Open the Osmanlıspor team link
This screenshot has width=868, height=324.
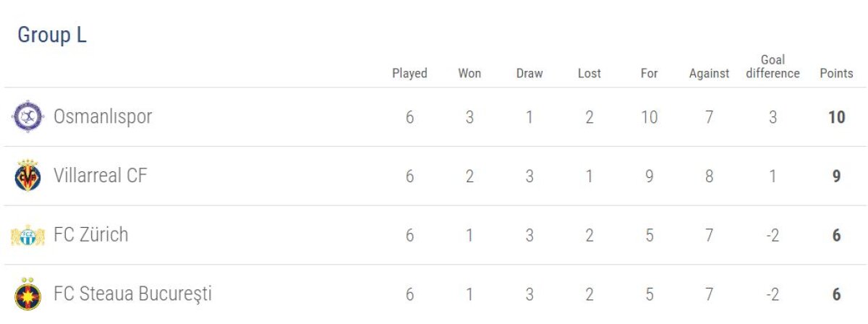pos(103,116)
